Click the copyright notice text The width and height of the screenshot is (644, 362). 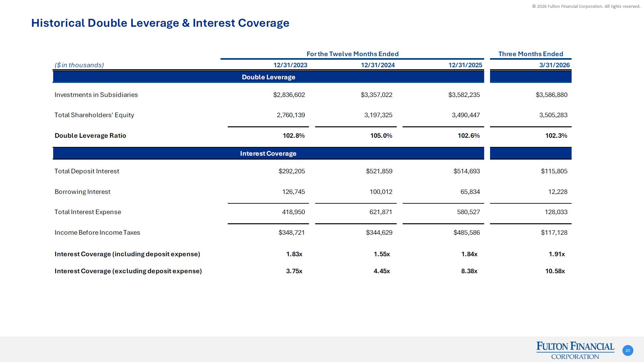click(586, 6)
